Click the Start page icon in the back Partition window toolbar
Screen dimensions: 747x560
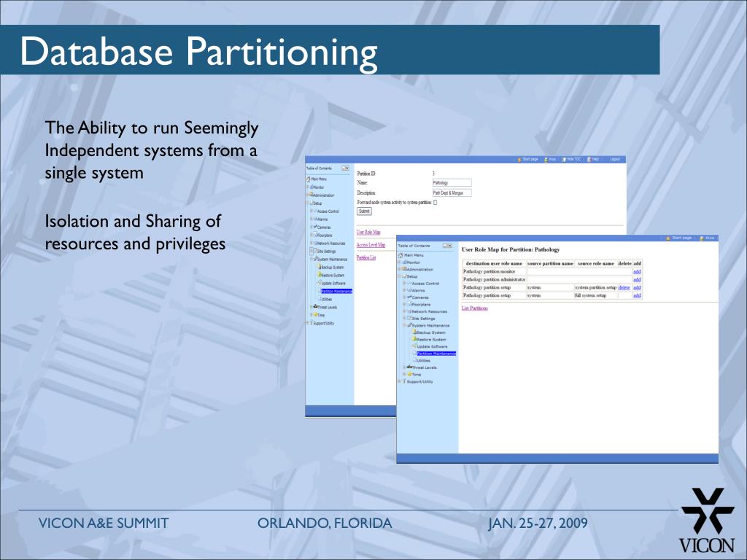(x=519, y=160)
